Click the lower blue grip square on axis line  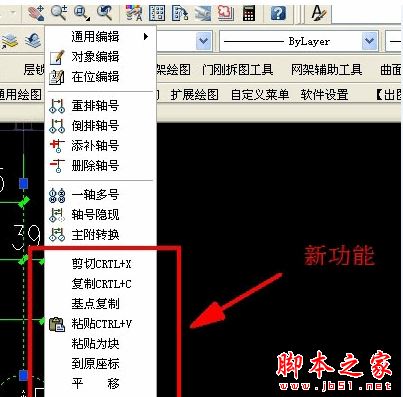point(23,375)
